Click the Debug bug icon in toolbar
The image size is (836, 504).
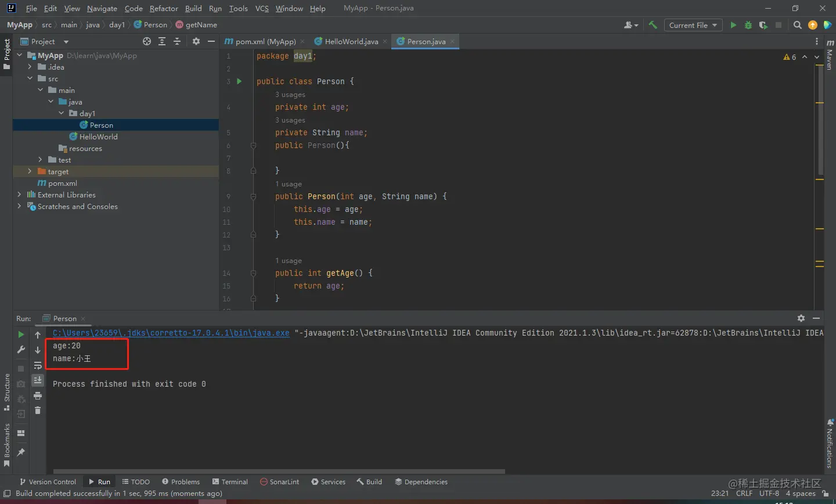[748, 25]
